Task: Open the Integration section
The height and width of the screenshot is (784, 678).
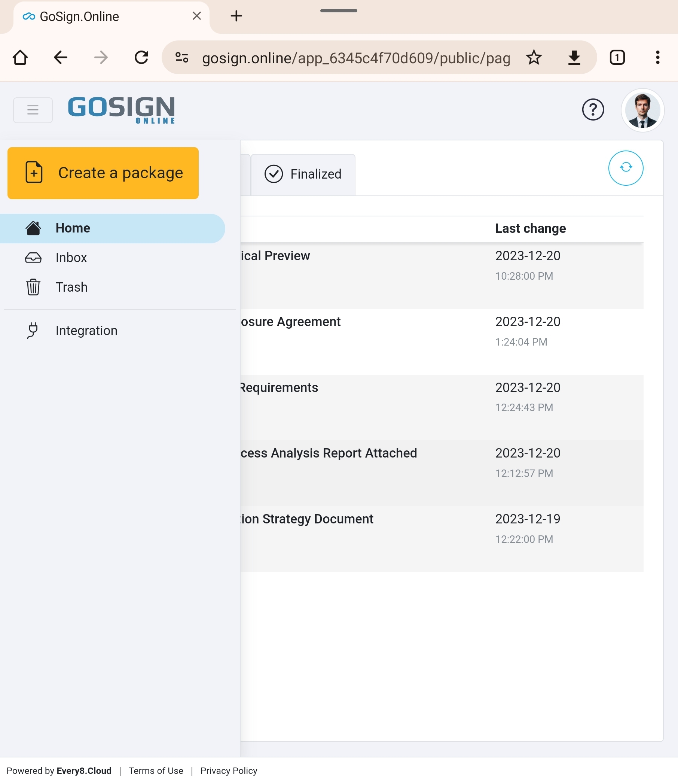Action: click(86, 330)
